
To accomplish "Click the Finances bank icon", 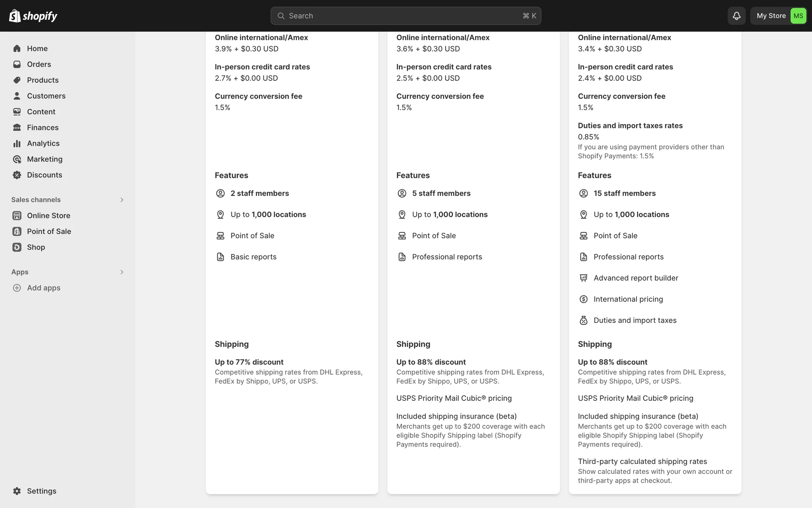I will [x=17, y=127].
